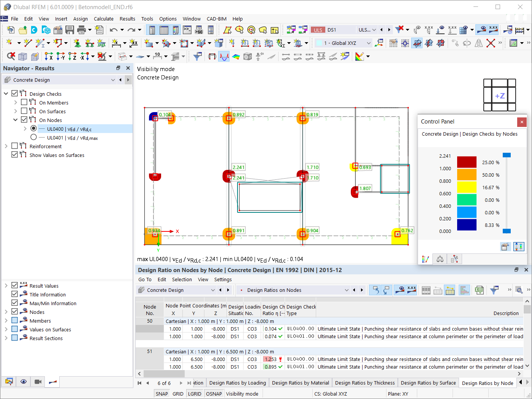Toggle show result values x.xx toolbar icon
The image size is (532, 399).
click(x=493, y=29)
